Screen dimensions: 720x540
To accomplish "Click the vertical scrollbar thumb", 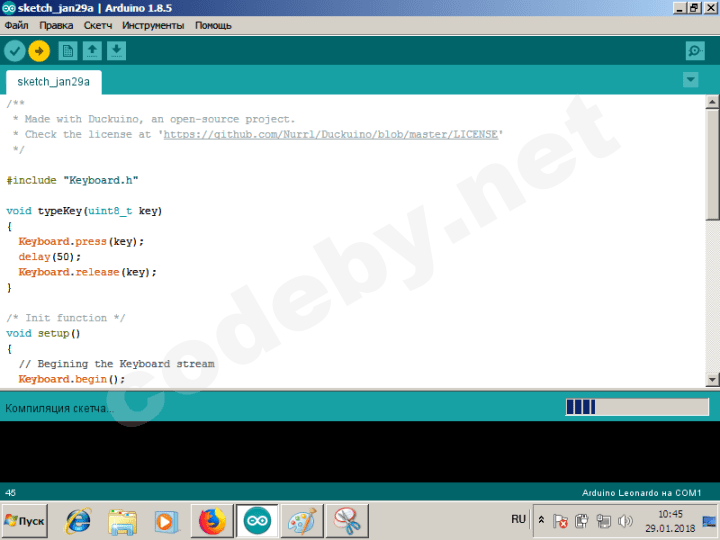I will point(712,164).
